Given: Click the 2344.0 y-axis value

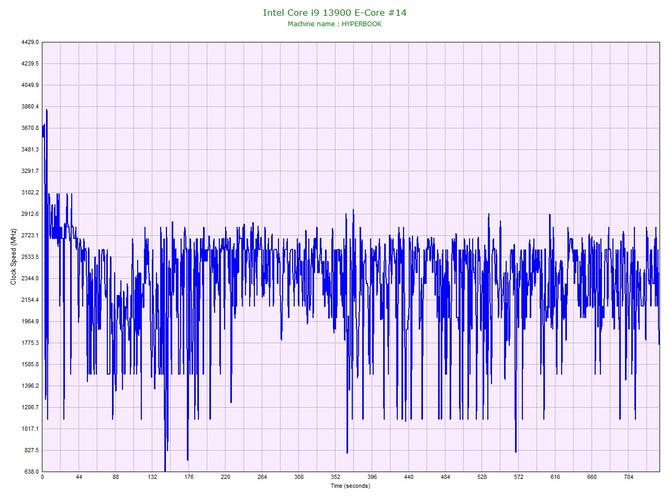Looking at the screenshot, I should coord(30,278).
